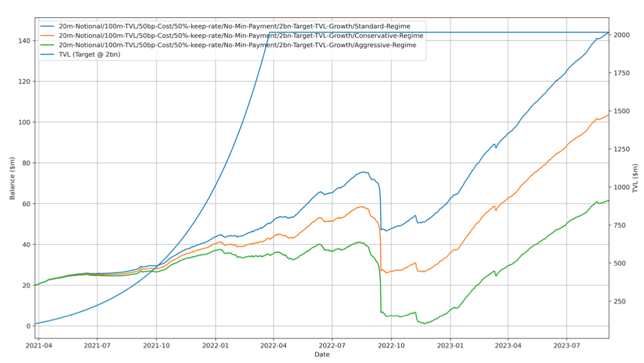Click the Standard-Regime legend entry text
Screen dimensions: 644x363
coord(234,26)
